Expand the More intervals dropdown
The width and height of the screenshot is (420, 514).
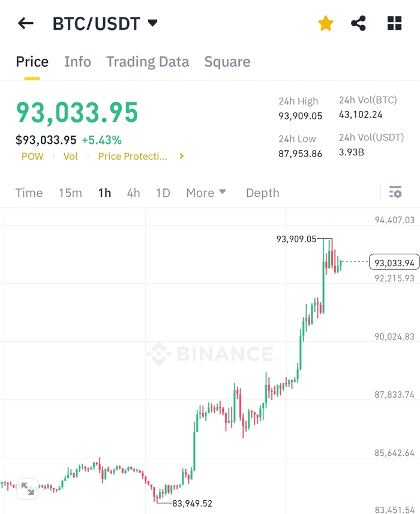206,193
